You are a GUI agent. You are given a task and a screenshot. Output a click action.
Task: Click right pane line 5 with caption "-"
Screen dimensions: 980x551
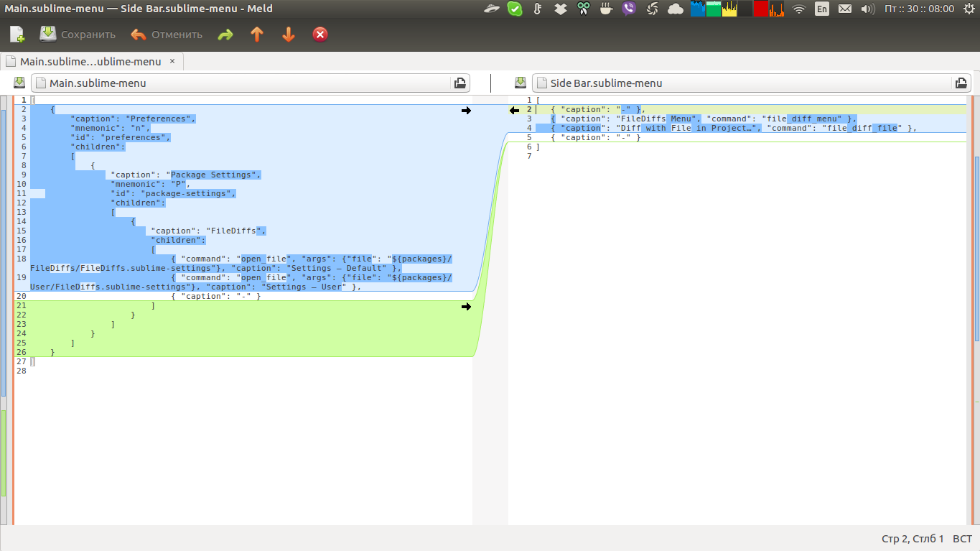[595, 137]
